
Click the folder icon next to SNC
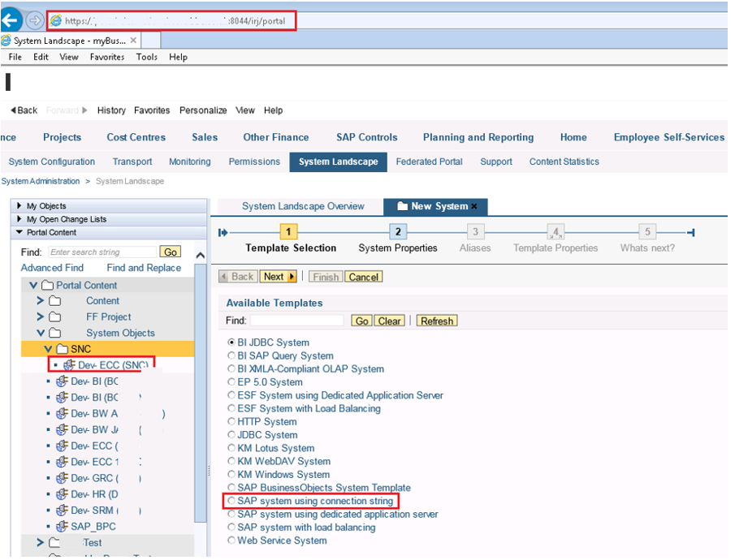click(63, 349)
